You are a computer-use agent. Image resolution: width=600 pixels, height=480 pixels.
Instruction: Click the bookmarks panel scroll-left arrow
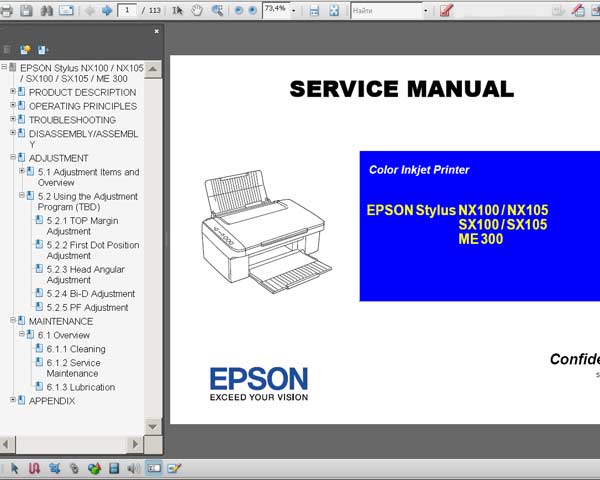[x=6, y=444]
